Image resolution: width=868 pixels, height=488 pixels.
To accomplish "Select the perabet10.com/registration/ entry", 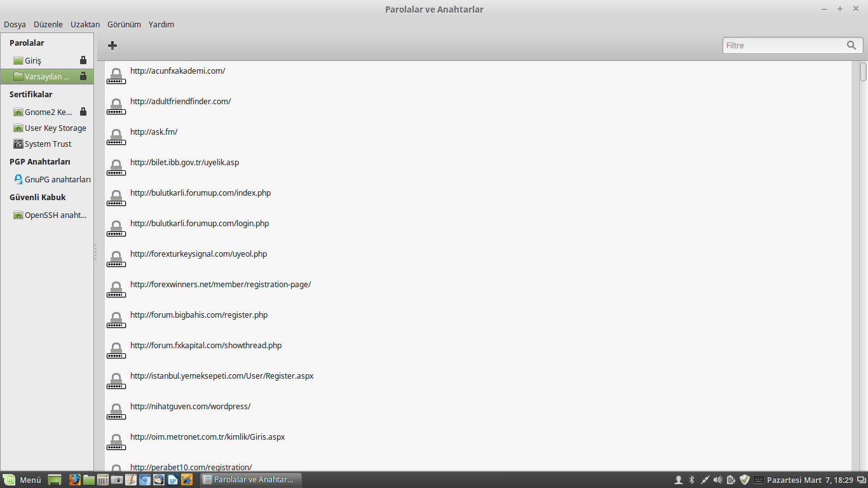I will click(x=478, y=465).
